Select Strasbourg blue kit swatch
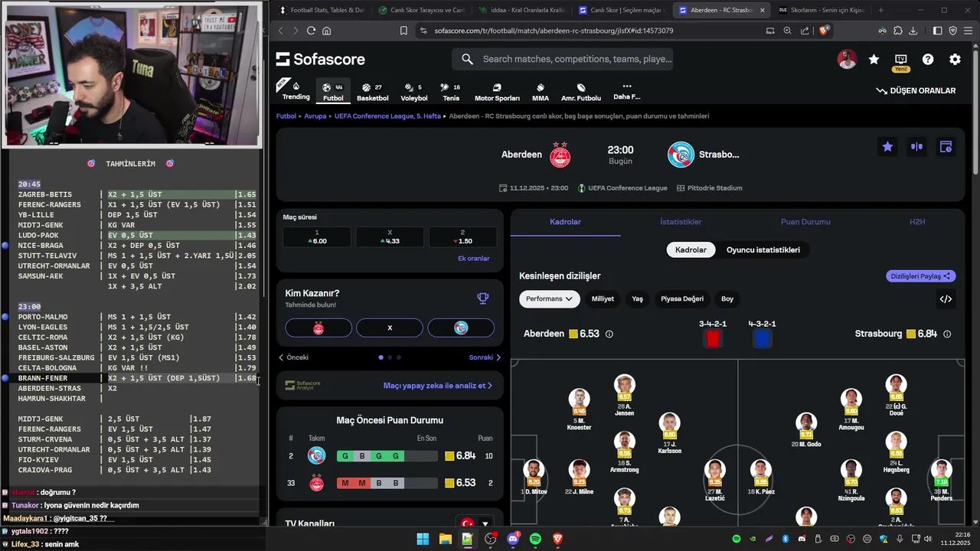The image size is (980, 551). [x=762, y=338]
